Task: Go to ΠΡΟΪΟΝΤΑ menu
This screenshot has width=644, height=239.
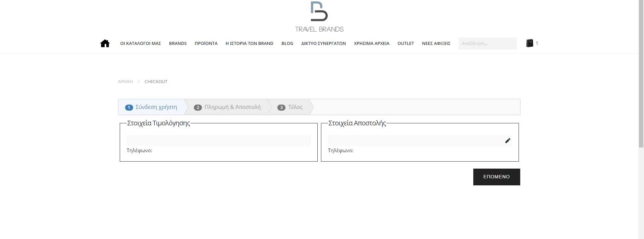Action: (x=206, y=43)
